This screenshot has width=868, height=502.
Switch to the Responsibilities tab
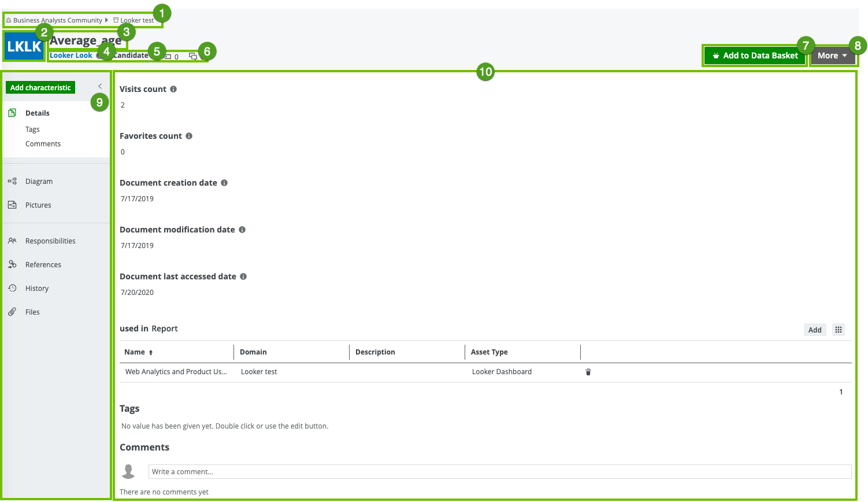coord(50,241)
